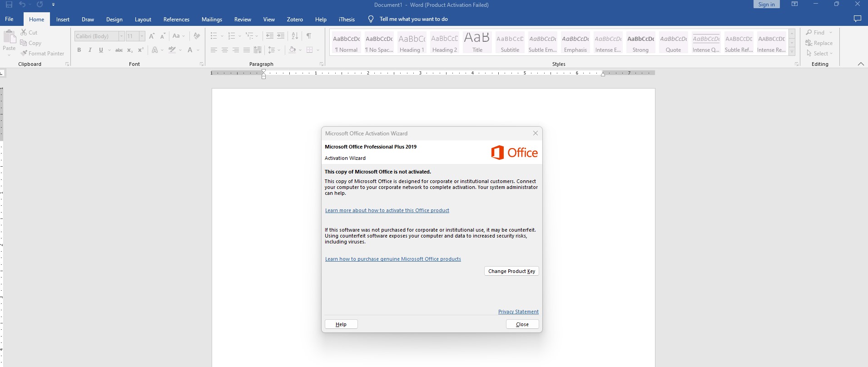This screenshot has height=367, width=868.
Task: Click the X on the Activation Wizard
Action: tap(536, 133)
